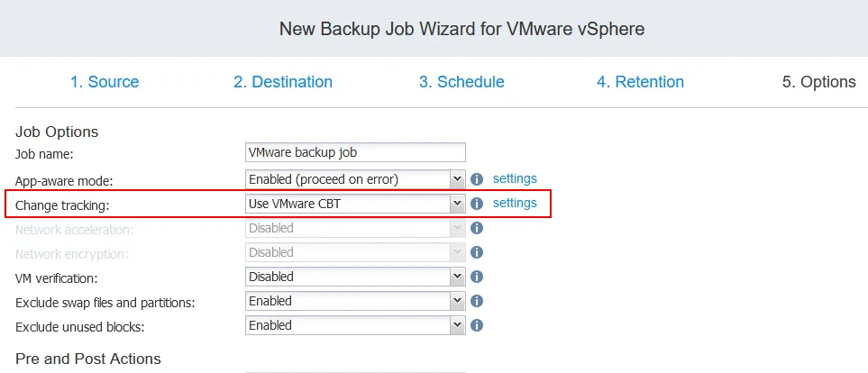Open the 3. Schedule step

(x=461, y=82)
